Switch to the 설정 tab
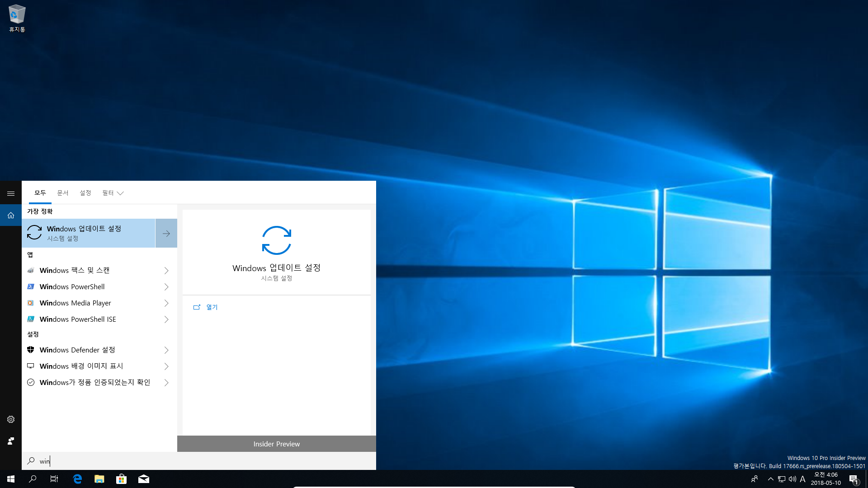 click(x=85, y=193)
